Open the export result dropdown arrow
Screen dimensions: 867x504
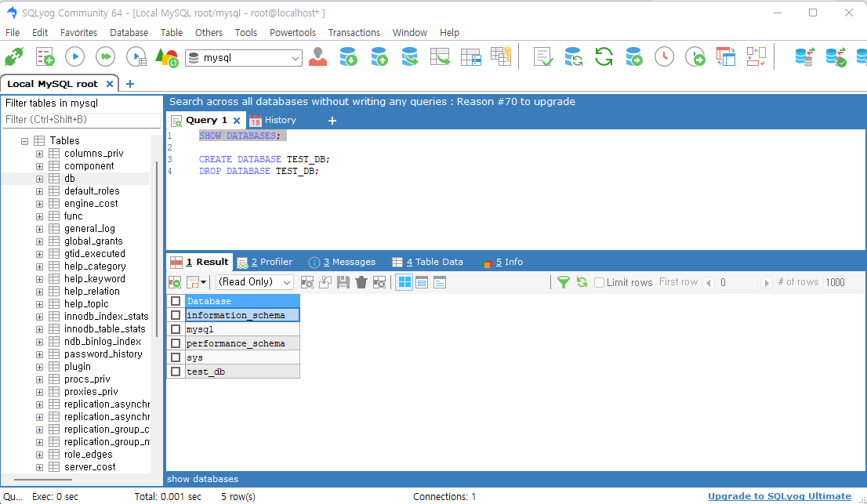[x=204, y=282]
